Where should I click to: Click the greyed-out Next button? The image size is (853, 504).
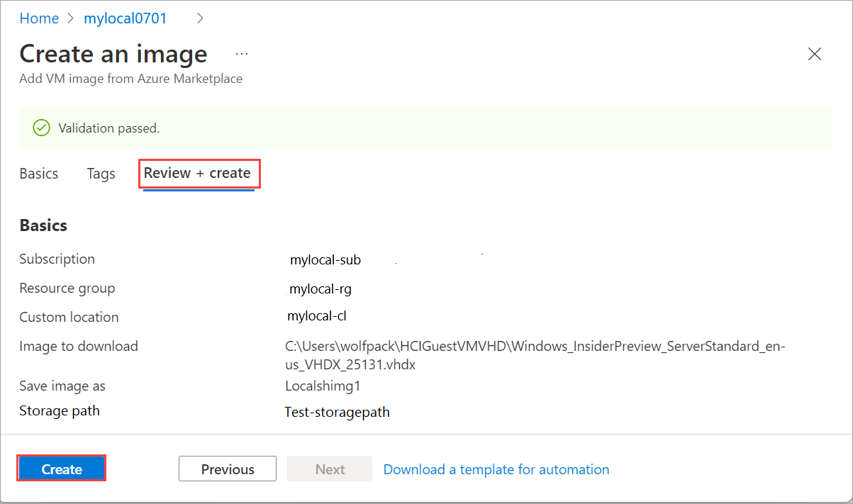tap(330, 469)
